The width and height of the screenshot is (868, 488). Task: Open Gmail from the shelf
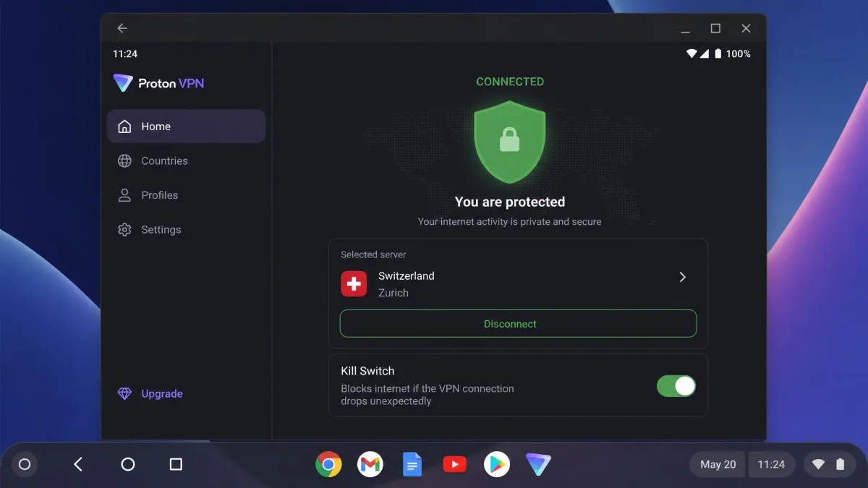[370, 464]
